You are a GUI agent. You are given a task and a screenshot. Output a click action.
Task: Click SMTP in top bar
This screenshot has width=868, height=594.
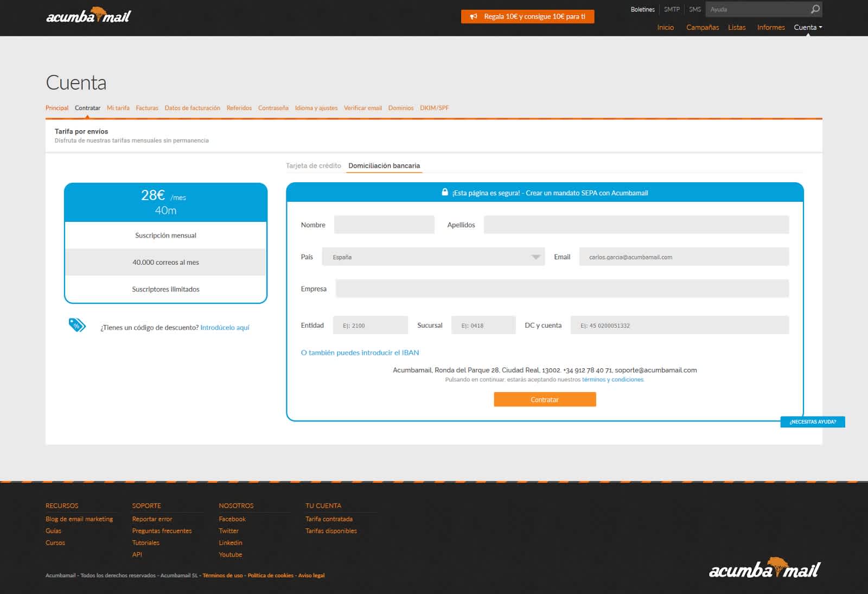[x=672, y=9]
